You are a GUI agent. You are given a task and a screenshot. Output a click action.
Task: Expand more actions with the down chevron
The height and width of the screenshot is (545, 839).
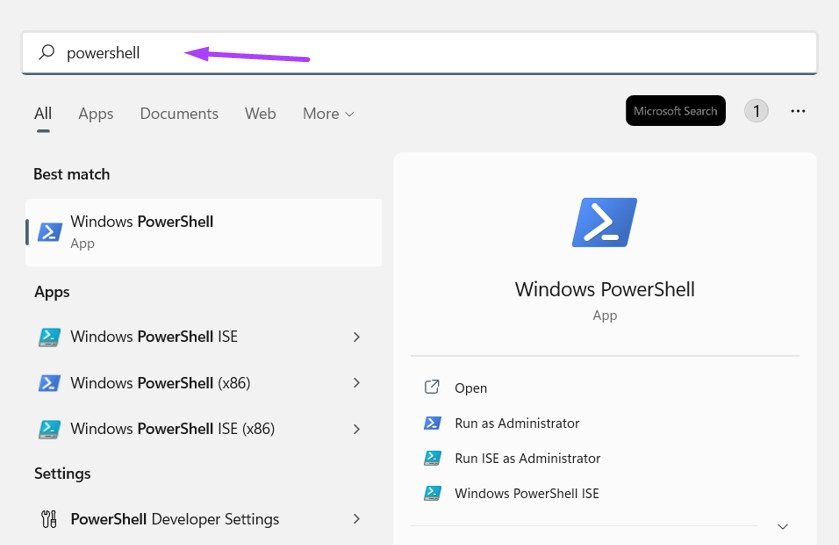[782, 527]
